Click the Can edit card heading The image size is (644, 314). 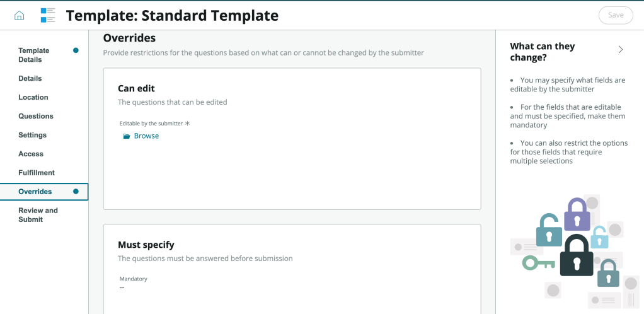pos(136,88)
